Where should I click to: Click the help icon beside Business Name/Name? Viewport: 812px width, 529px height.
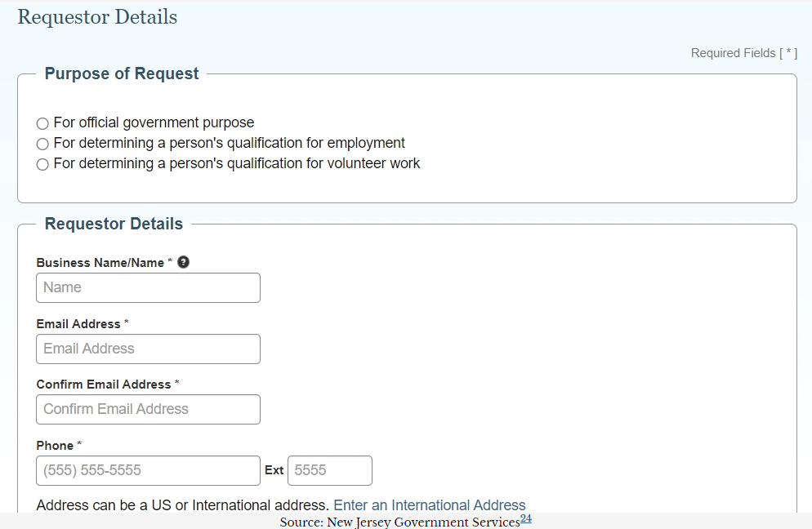pos(184,262)
